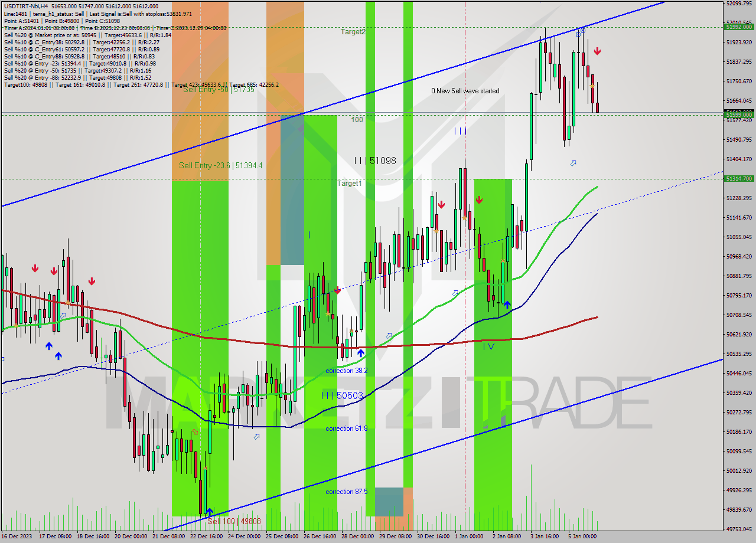
Task: Click the green 51599.000 price tag
Action: point(739,115)
